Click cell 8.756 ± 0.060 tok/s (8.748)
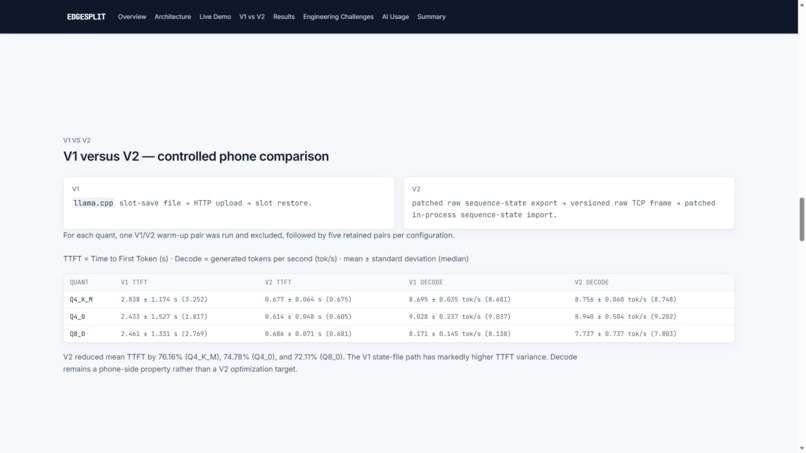806x453 pixels. tap(626, 299)
